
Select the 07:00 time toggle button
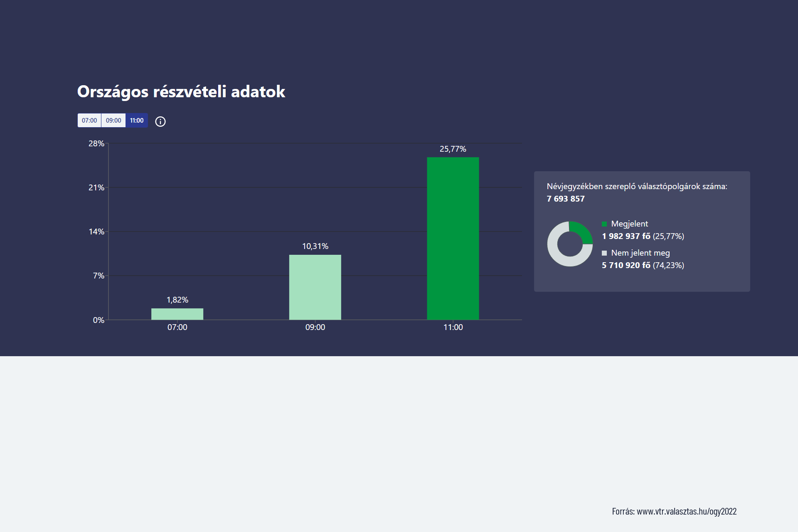point(89,121)
